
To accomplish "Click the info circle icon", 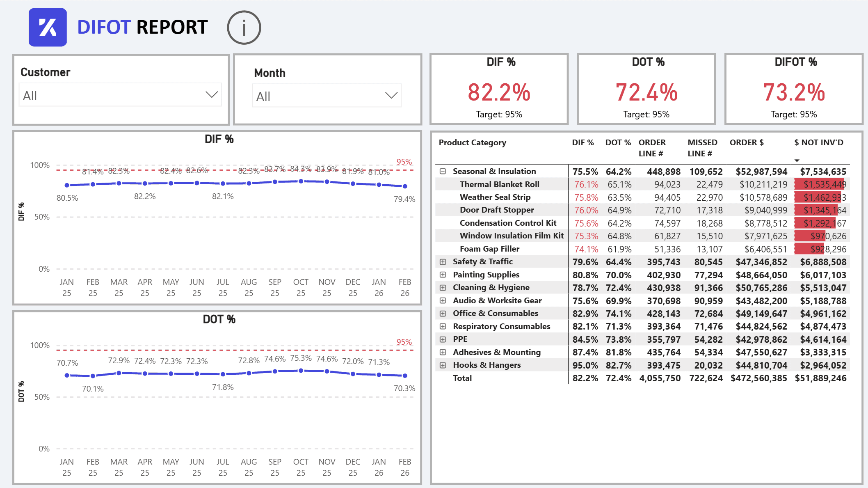I will pyautogui.click(x=244, y=28).
